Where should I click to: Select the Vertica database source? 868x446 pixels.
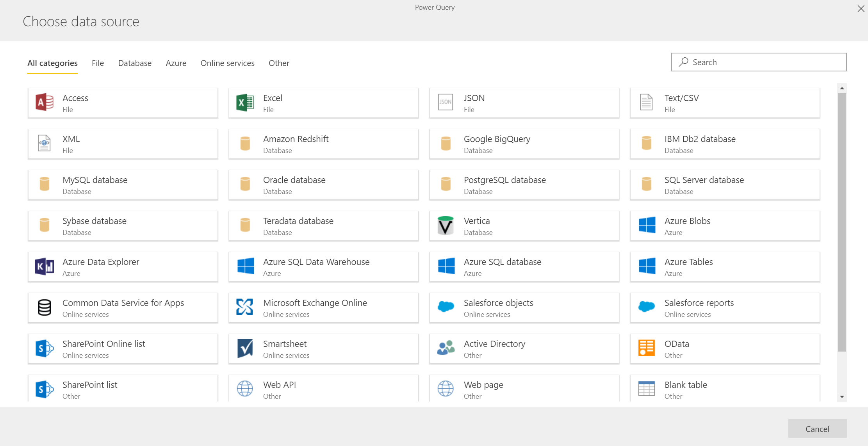(524, 226)
